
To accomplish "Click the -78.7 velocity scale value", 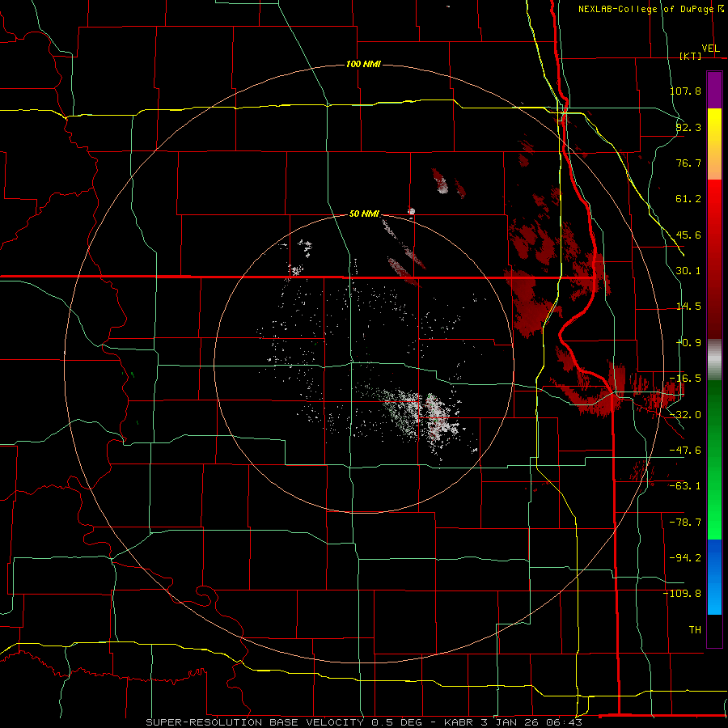I will 685,523.
